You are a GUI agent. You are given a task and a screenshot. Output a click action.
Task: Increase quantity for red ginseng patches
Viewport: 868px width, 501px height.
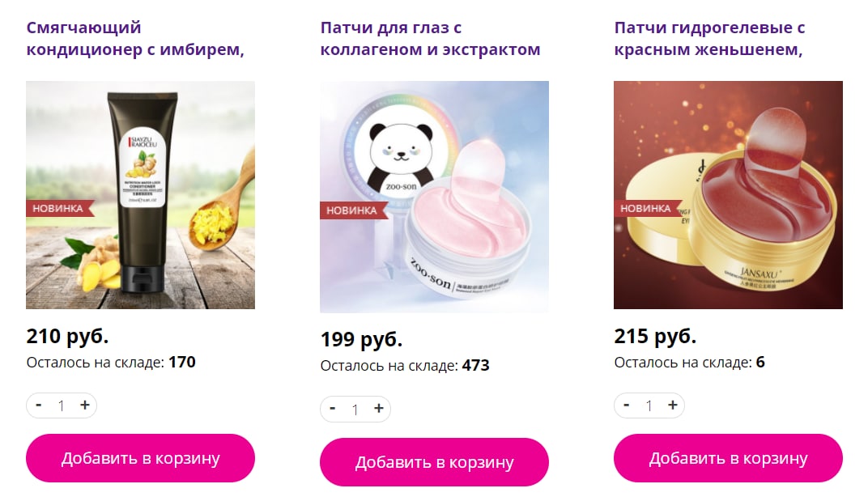[x=673, y=405]
